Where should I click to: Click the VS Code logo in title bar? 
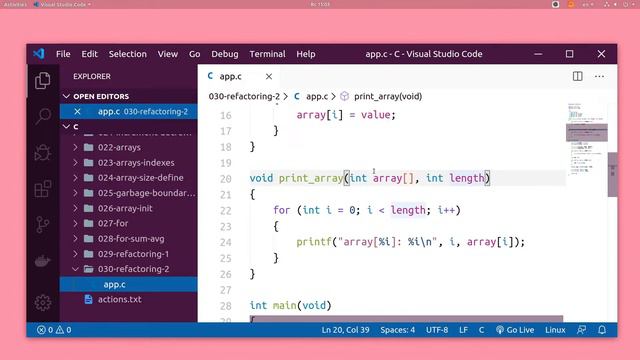39,54
